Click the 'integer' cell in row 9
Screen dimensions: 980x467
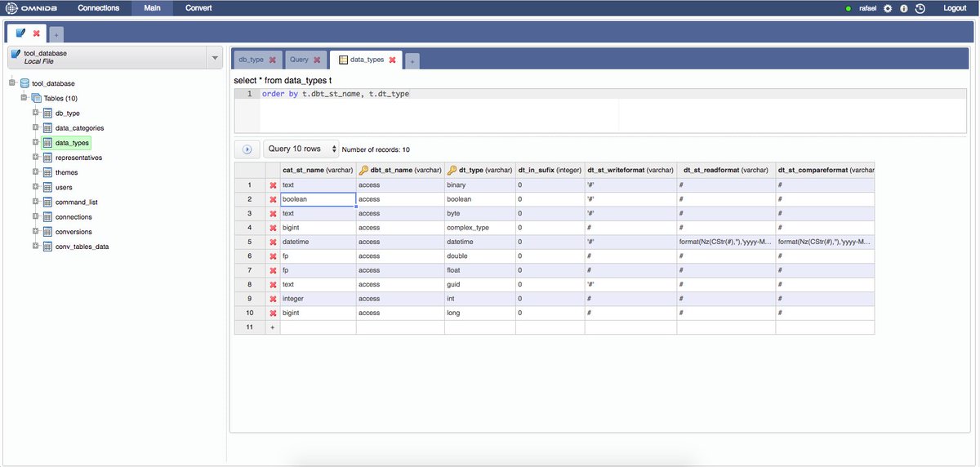click(318, 299)
